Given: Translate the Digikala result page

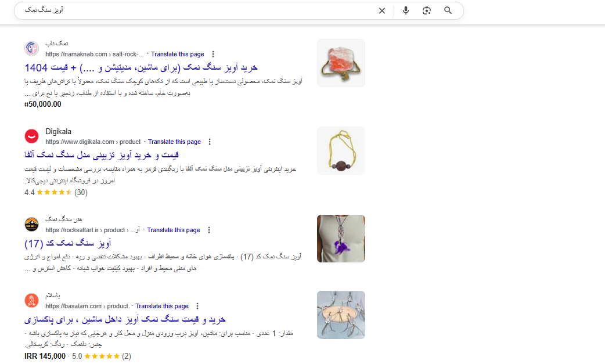Looking at the screenshot, I should coord(174,142).
